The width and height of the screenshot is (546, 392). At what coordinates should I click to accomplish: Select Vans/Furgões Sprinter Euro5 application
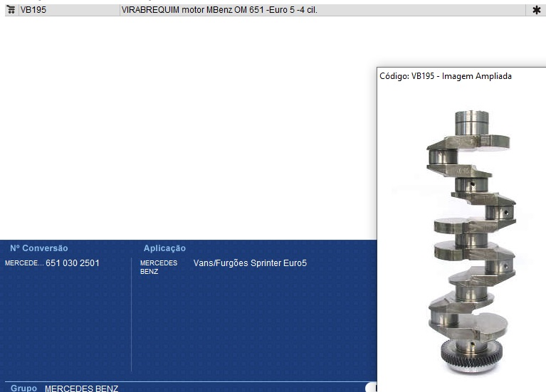[x=250, y=263]
